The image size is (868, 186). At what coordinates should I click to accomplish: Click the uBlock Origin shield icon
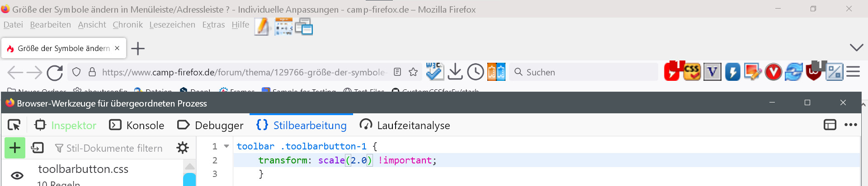pyautogui.click(x=814, y=72)
